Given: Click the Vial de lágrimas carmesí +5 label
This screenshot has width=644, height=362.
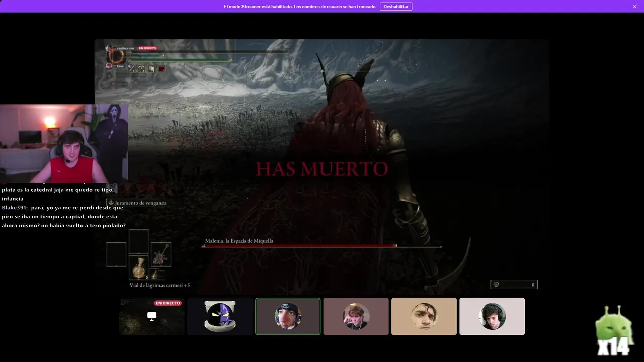Looking at the screenshot, I should click(159, 285).
